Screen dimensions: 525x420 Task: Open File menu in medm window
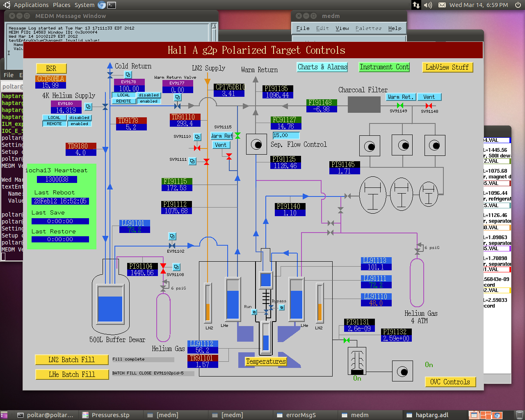[x=303, y=28]
